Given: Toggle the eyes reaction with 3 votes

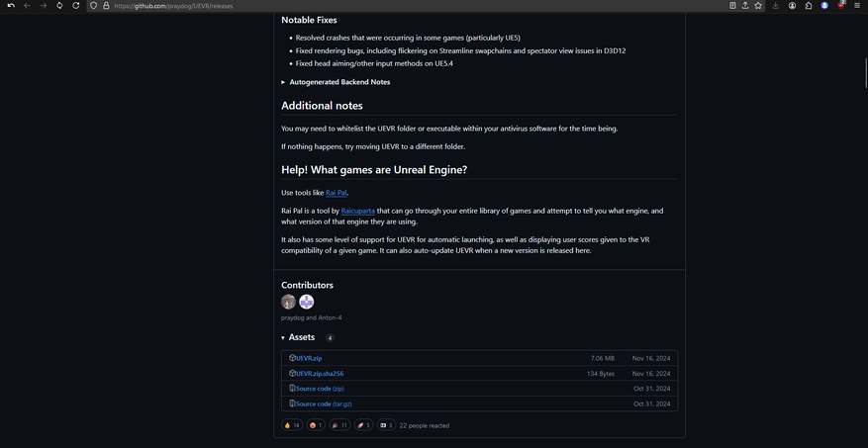Looking at the screenshot, I should 386,425.
